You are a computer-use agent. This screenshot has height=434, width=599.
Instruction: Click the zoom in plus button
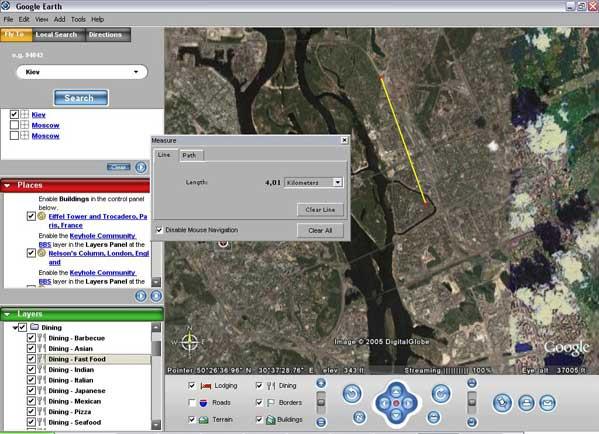321,383
